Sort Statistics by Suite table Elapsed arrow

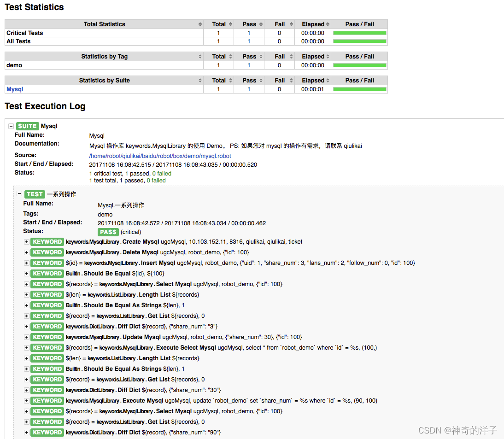(328, 81)
